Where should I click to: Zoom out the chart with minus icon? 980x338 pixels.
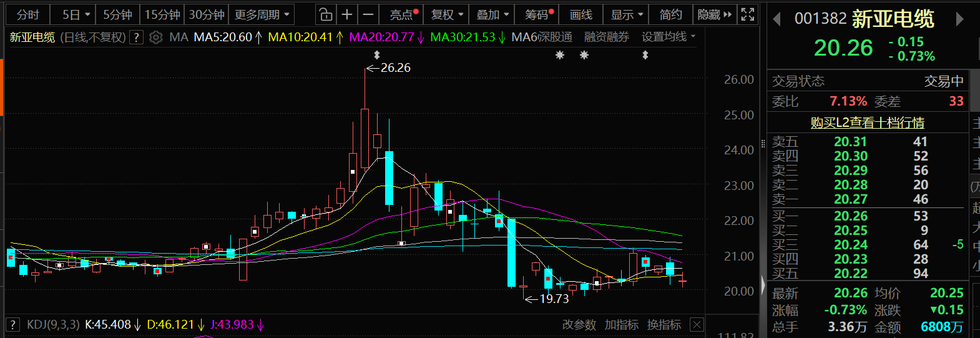click(x=368, y=14)
